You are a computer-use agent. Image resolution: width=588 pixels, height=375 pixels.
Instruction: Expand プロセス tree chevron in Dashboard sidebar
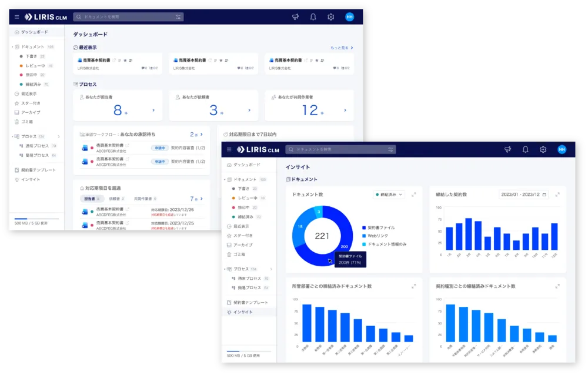click(59, 136)
